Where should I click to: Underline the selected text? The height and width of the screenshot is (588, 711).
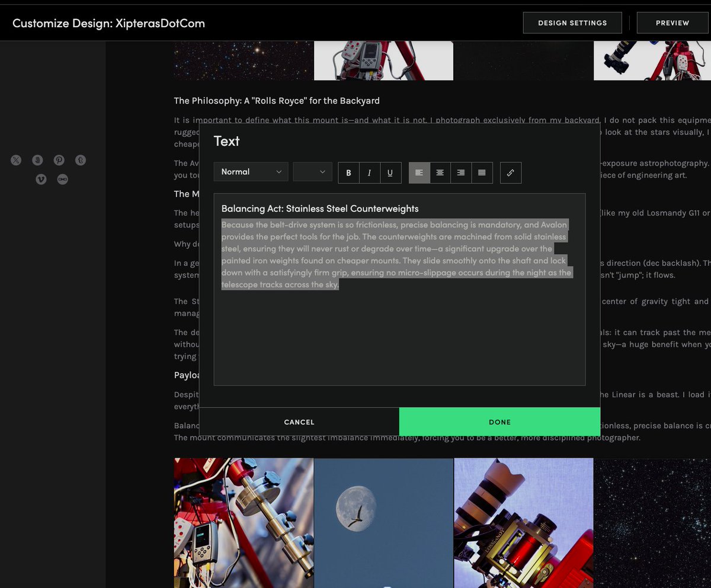[x=390, y=172]
